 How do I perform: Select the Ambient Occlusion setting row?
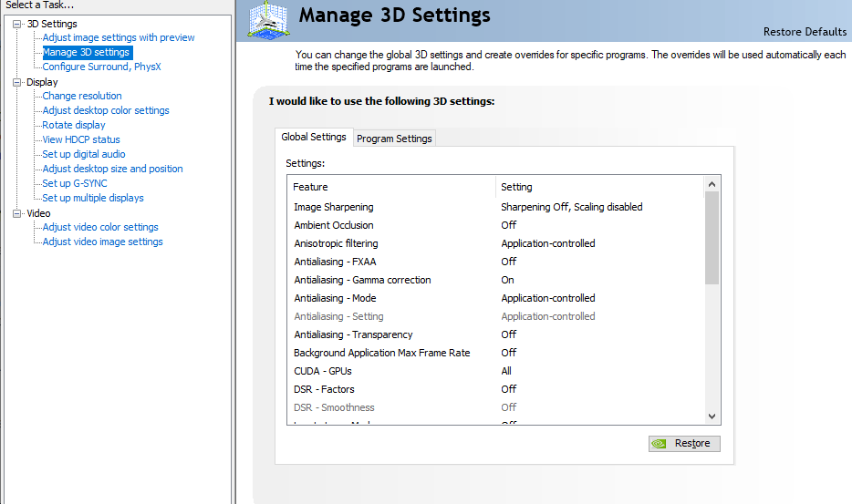point(334,225)
